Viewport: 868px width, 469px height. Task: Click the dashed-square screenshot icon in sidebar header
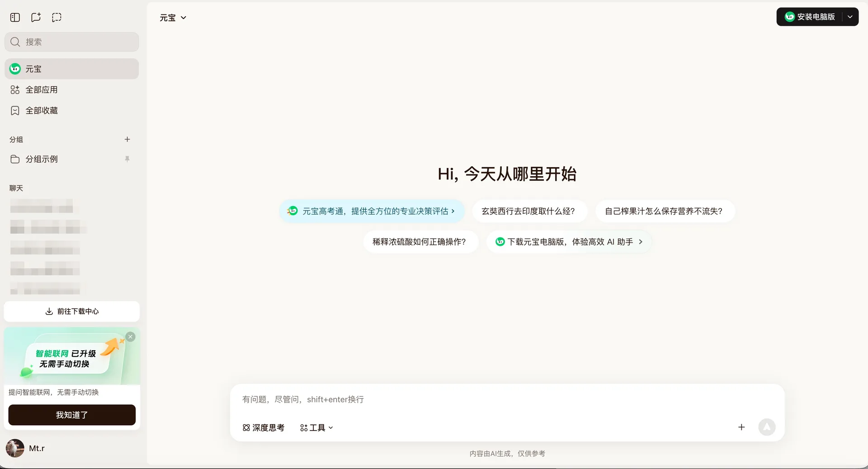(x=57, y=18)
